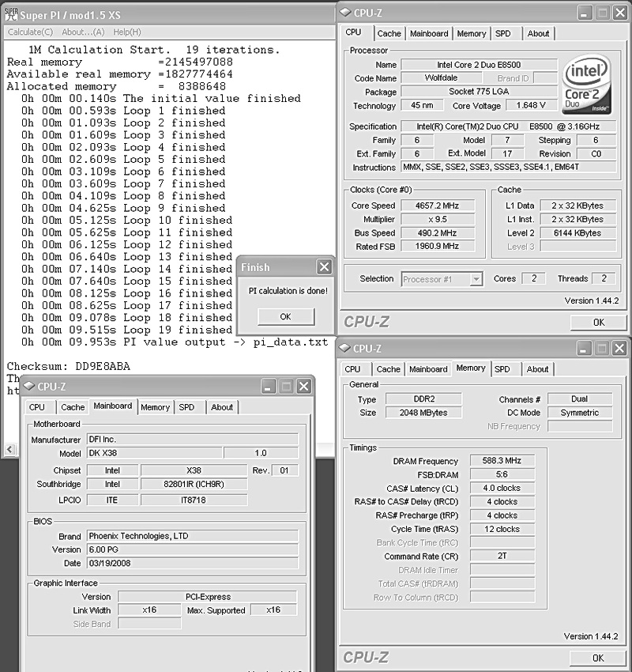Select About tab in Mainboard CPU-Z window
The image size is (632, 672).
pyautogui.click(x=222, y=407)
